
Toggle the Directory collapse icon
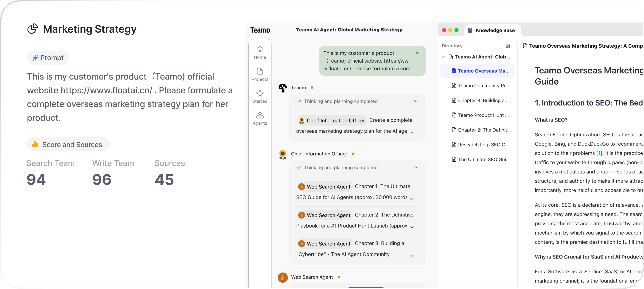click(x=508, y=46)
